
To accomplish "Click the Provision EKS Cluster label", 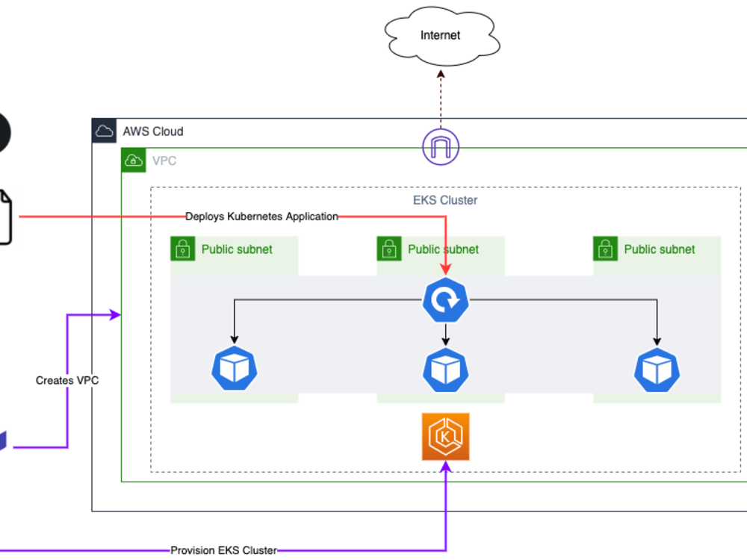I will click(x=223, y=550).
